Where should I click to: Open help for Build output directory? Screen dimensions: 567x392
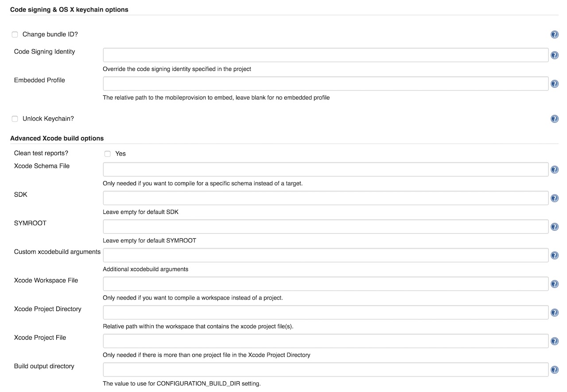pos(554,370)
